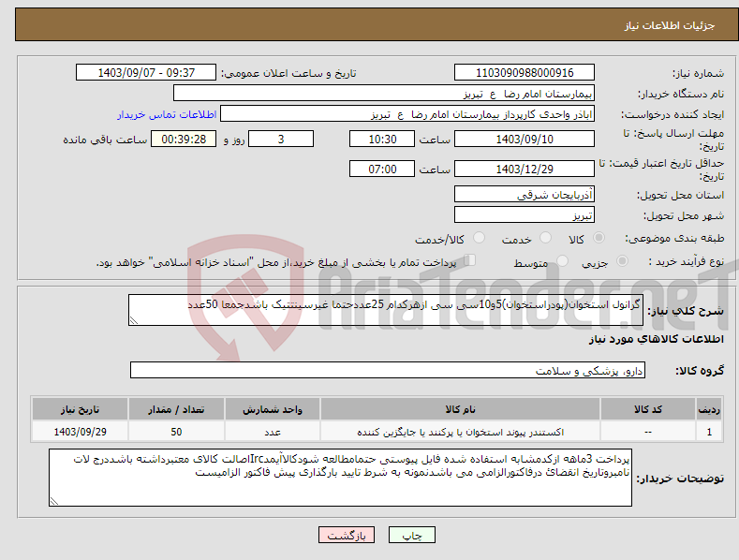Click the price validity date 1403/12/29
The height and width of the screenshot is (560, 739).
(x=525, y=169)
